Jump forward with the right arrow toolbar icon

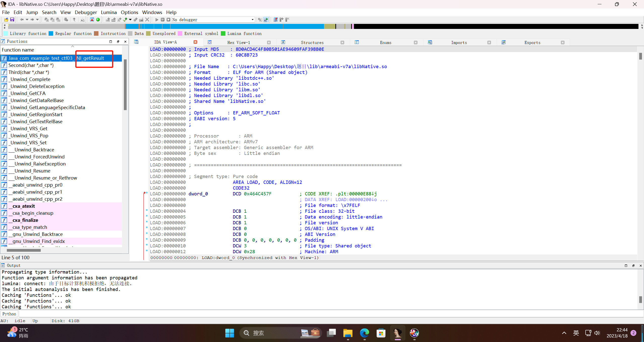coord(32,20)
